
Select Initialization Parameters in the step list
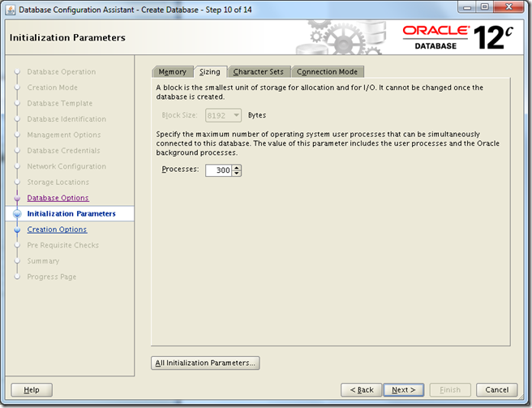71,213
